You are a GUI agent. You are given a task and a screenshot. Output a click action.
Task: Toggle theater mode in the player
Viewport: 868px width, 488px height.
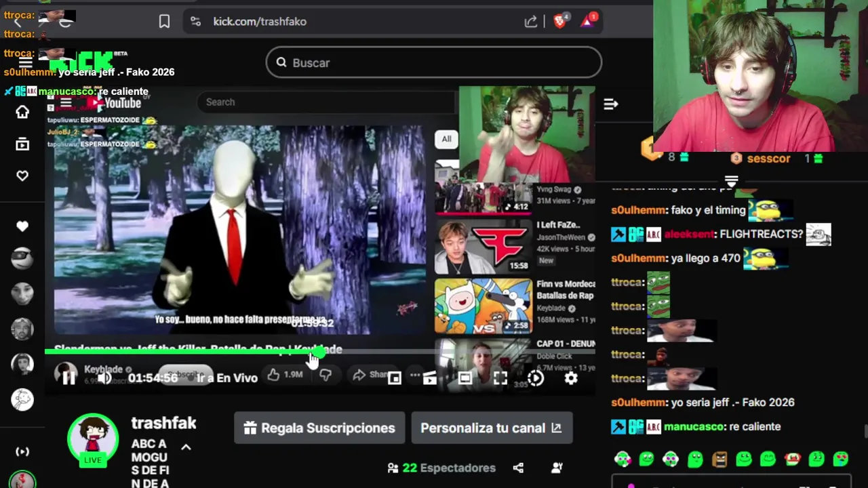(x=465, y=378)
